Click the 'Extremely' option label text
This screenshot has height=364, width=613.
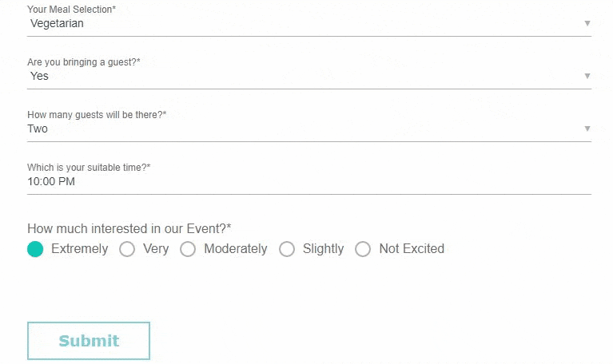tap(80, 249)
